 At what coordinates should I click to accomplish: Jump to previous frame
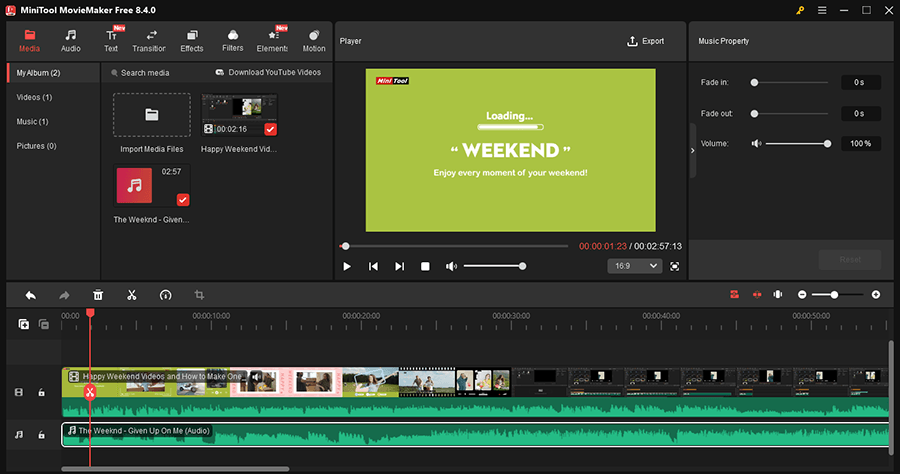[x=373, y=266]
